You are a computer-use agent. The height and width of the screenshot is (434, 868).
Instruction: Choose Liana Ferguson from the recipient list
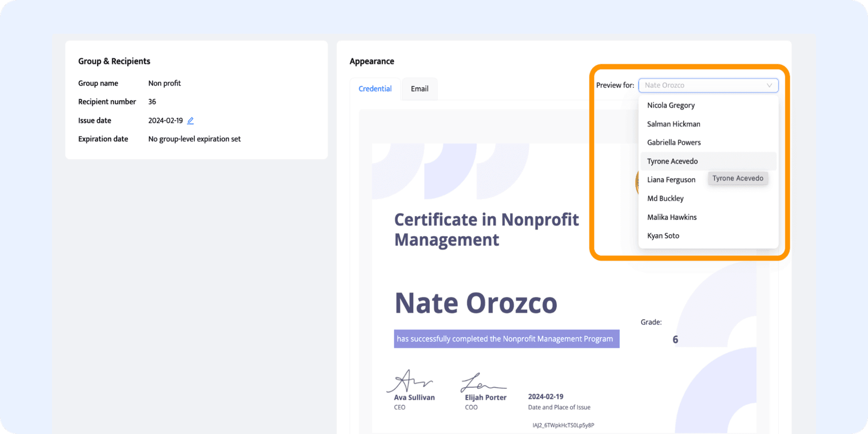(671, 180)
